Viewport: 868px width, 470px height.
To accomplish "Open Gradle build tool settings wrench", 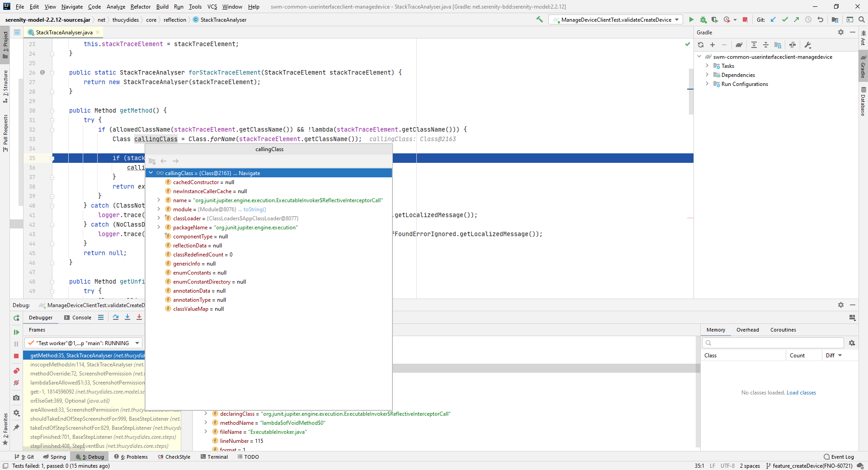I will [x=808, y=45].
